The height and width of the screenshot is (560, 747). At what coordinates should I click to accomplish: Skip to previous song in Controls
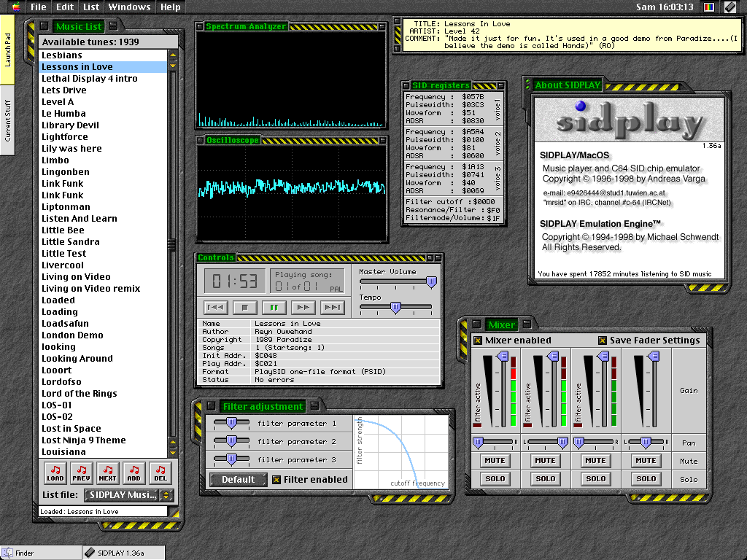point(216,307)
